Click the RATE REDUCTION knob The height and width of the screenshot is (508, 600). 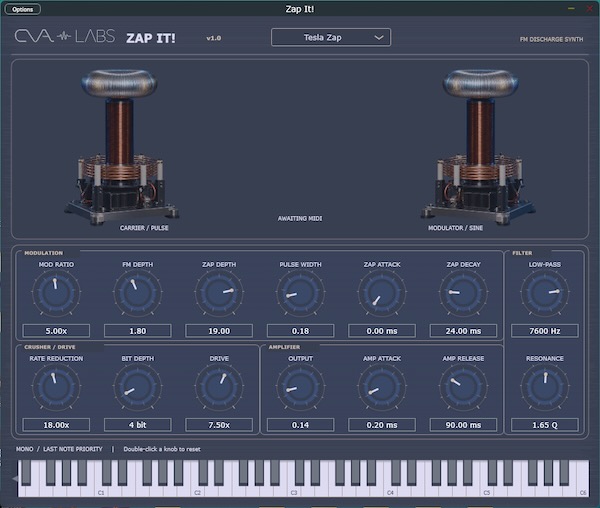point(56,387)
